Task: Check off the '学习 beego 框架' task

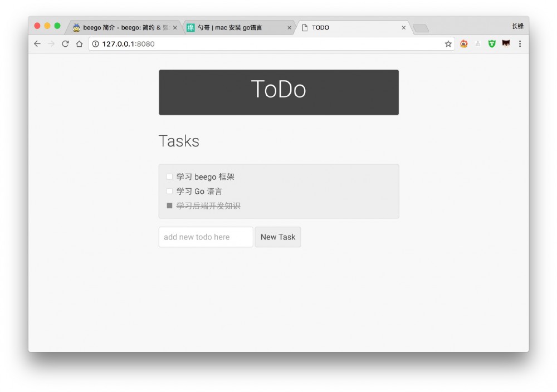Action: point(169,176)
